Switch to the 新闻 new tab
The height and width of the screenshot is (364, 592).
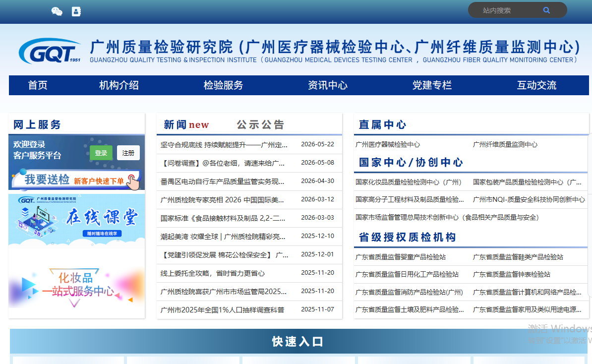186,124
